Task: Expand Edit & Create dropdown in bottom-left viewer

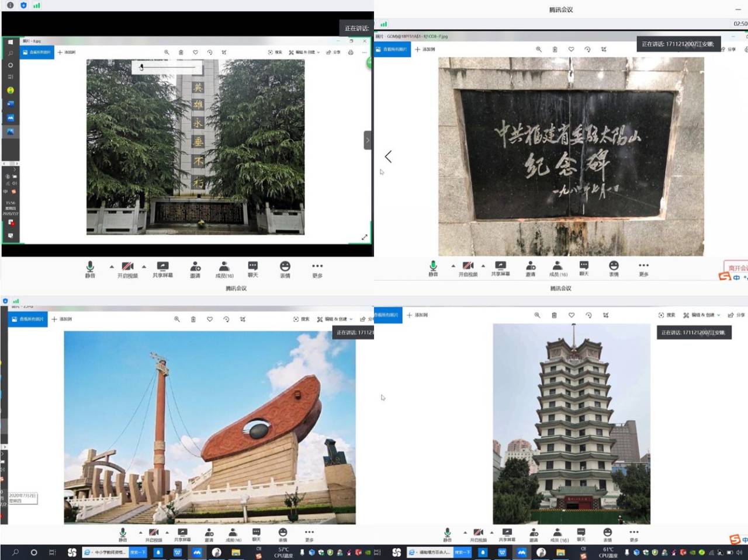Action: coord(335,319)
